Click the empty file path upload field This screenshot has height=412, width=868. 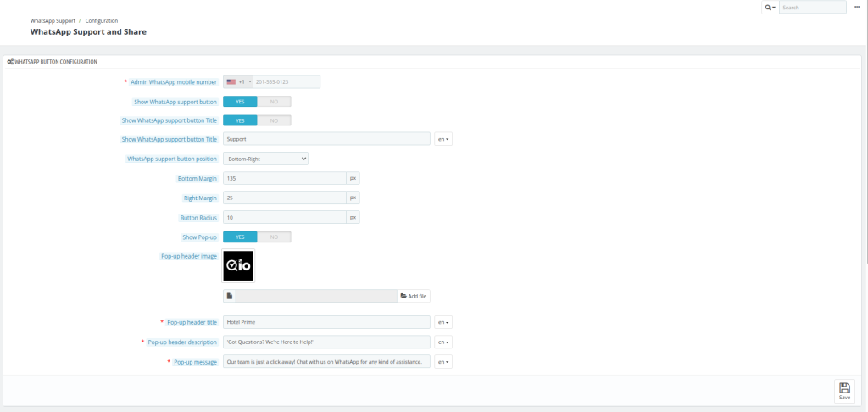316,296
